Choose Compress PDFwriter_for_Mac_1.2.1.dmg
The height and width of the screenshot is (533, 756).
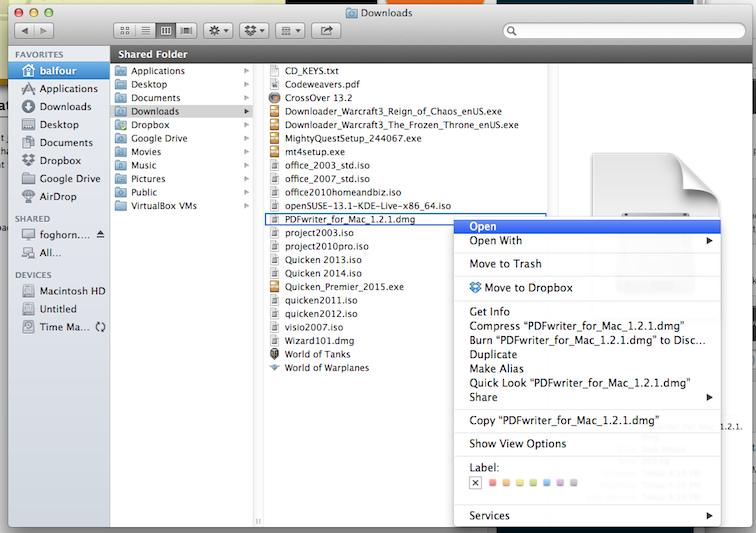point(587,326)
